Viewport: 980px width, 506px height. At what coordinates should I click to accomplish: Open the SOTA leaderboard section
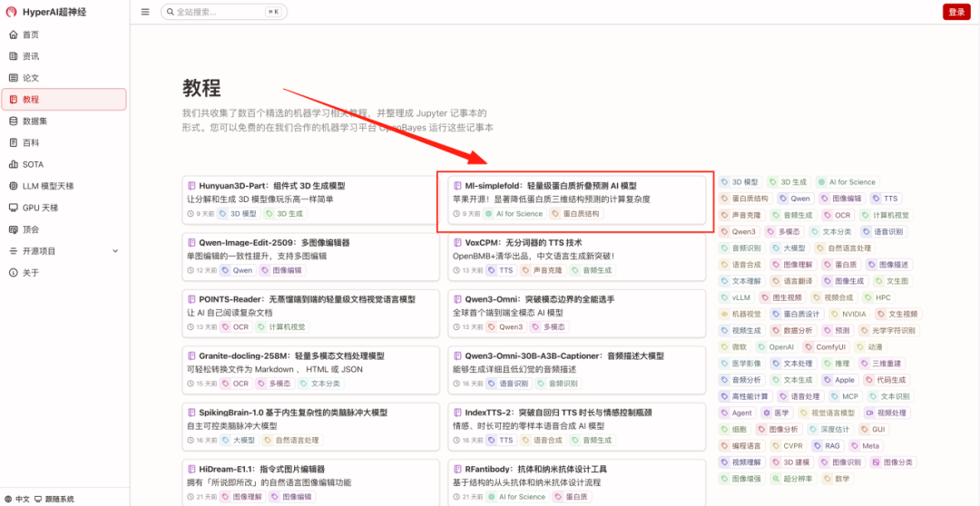click(x=33, y=164)
